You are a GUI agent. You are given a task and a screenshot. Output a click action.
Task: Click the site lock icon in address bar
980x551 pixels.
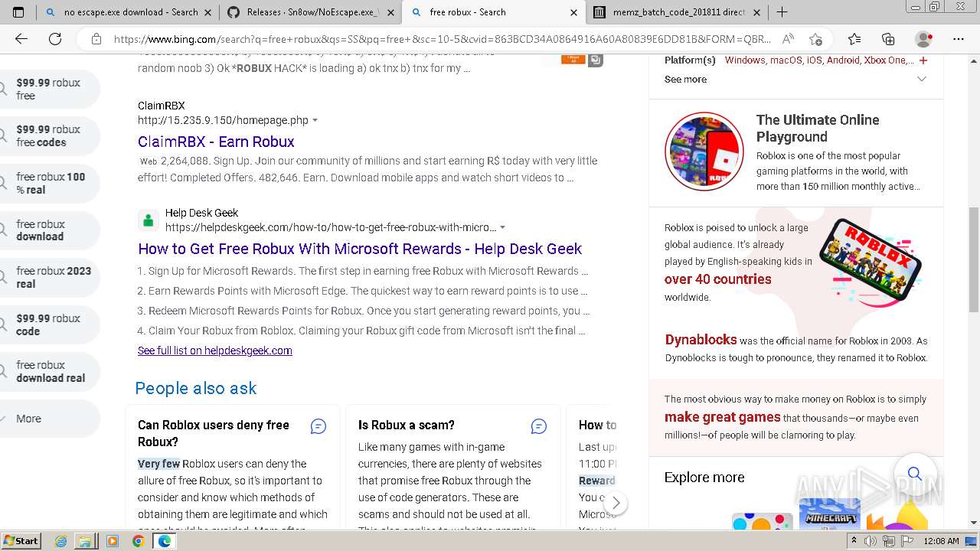(x=96, y=39)
